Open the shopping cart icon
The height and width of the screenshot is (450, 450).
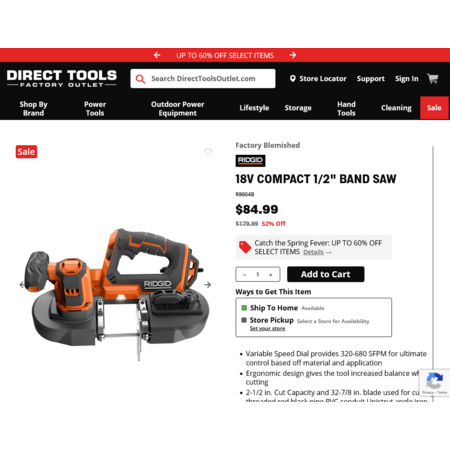[433, 79]
